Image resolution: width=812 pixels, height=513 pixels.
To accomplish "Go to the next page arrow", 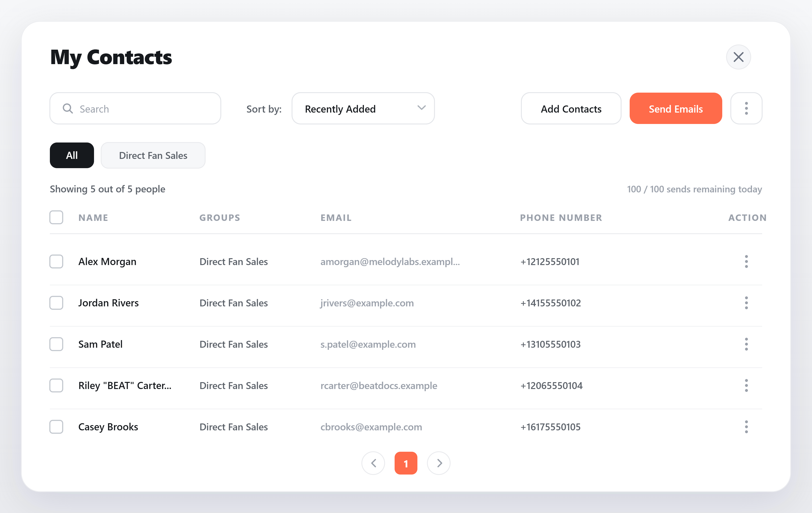I will click(439, 463).
